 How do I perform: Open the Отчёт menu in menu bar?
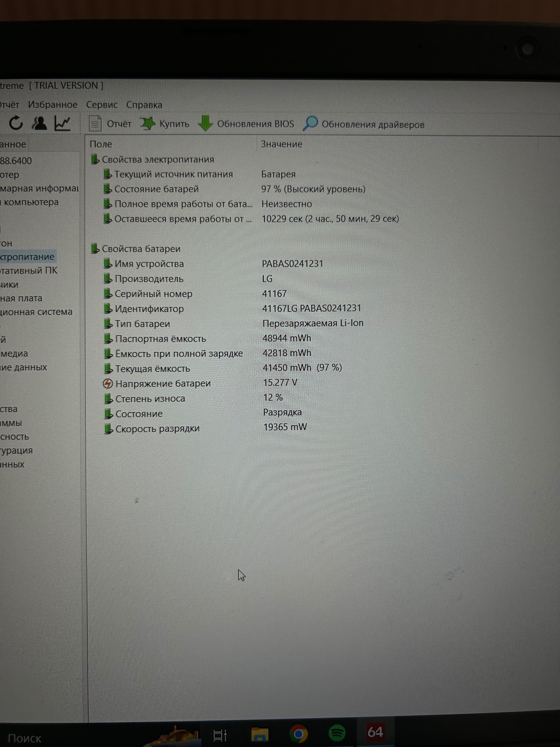9,105
